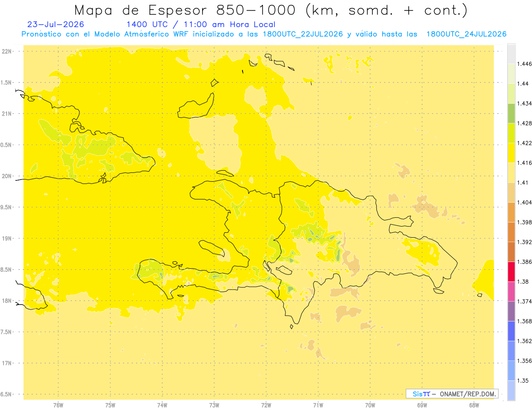Pick the light blue swatch between 1.35 and 1.356
Image resolution: width=532 pixels, height=411 pixels.
511,371
